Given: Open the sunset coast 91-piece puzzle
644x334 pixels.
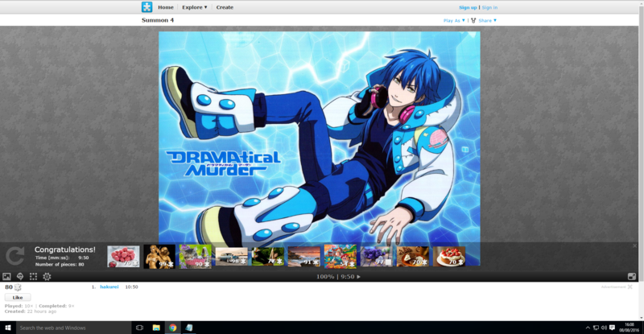Looking at the screenshot, I should [x=304, y=257].
